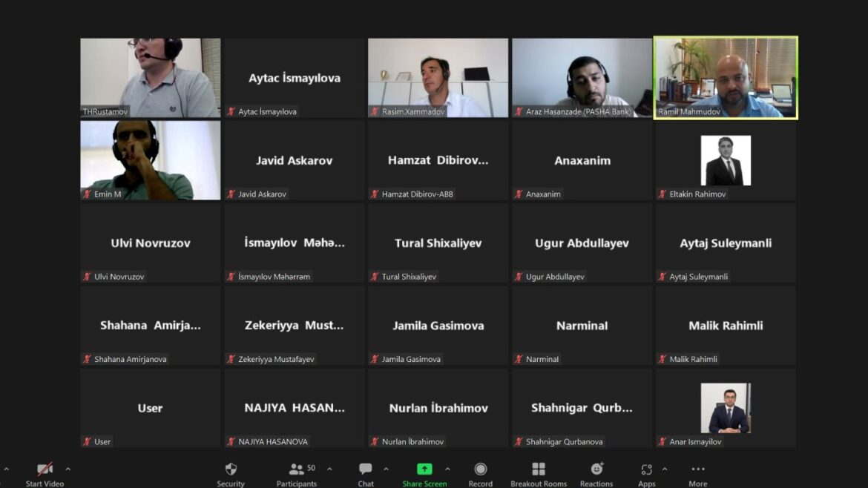This screenshot has height=488, width=868.
Task: Expand the arrow next to Chat
Action: [386, 469]
